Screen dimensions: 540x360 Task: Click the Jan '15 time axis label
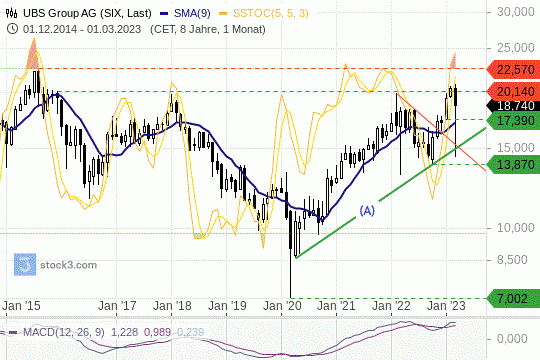[x=21, y=306]
